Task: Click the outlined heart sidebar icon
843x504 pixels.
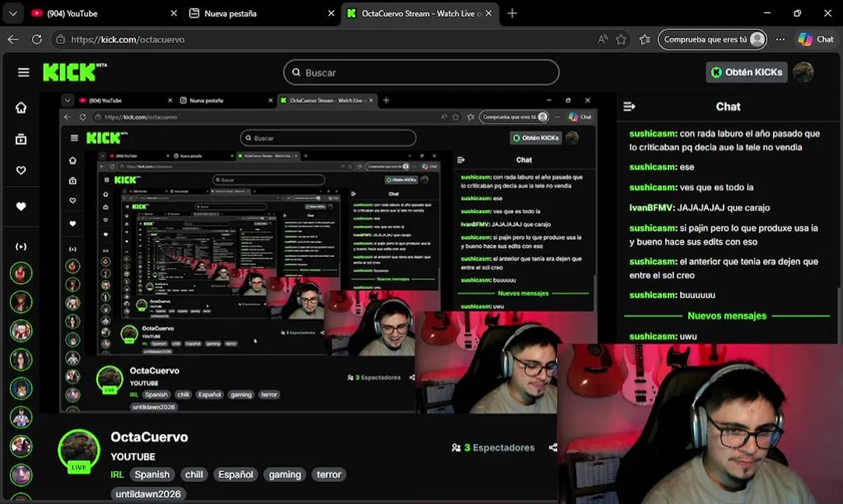Action: point(21,170)
